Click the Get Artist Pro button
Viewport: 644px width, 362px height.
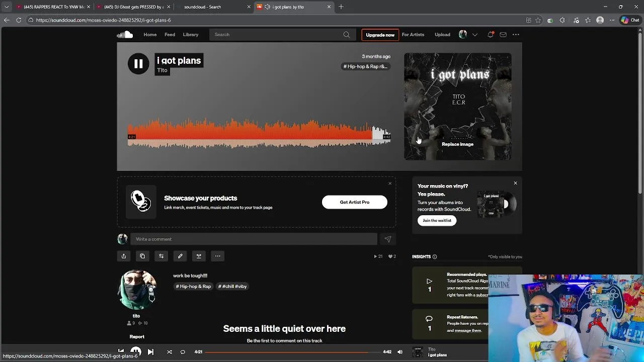[355, 202]
